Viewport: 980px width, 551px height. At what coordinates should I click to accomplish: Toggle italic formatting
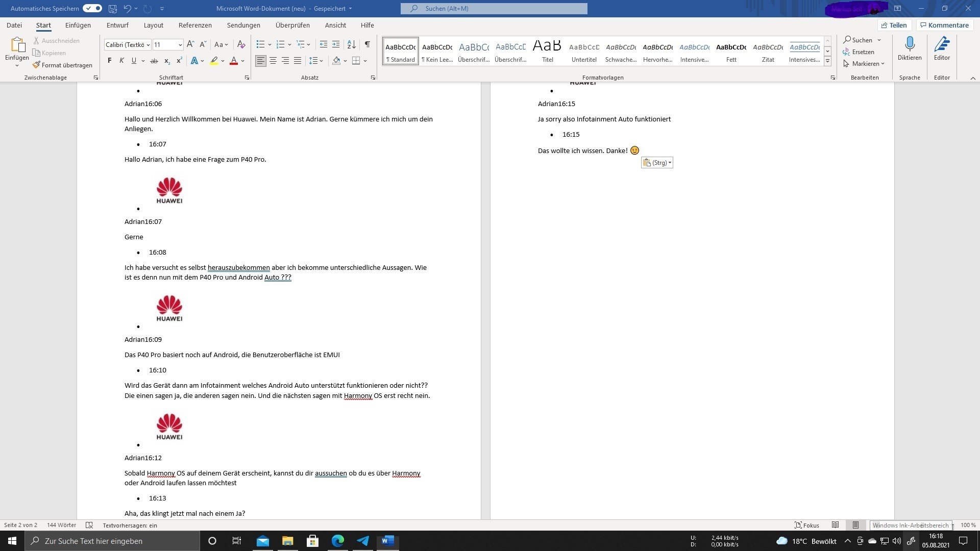coord(121,61)
